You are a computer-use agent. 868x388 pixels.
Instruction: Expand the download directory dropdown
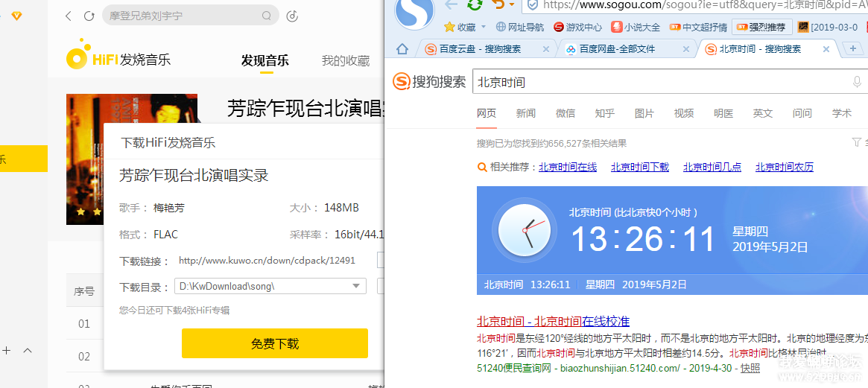(355, 286)
